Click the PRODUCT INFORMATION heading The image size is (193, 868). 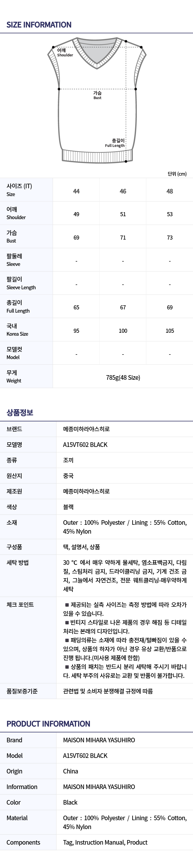(48, 724)
